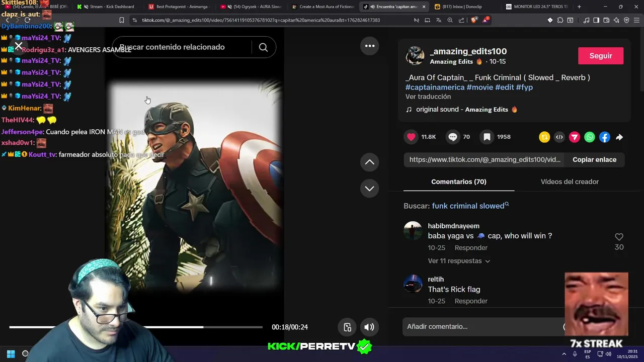Click the Brave Shields lion icon

coord(474,20)
